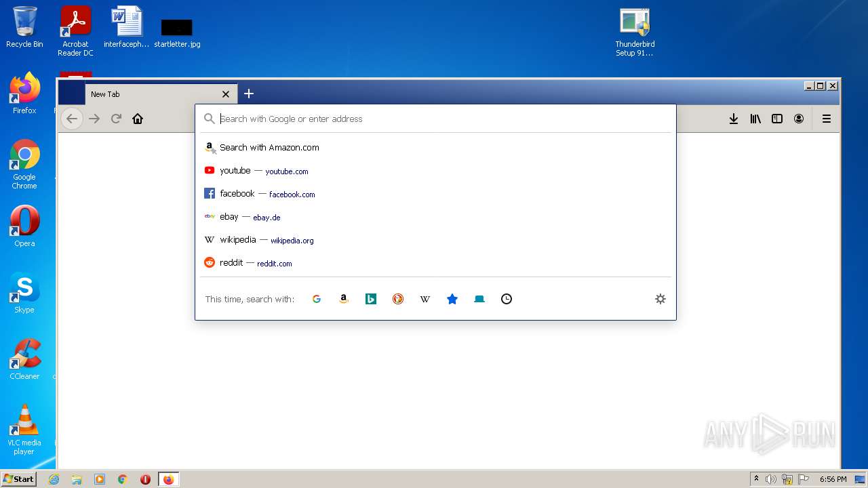This screenshot has height=488, width=868.
Task: Show hidden tray icons arrow
Action: [x=756, y=479]
